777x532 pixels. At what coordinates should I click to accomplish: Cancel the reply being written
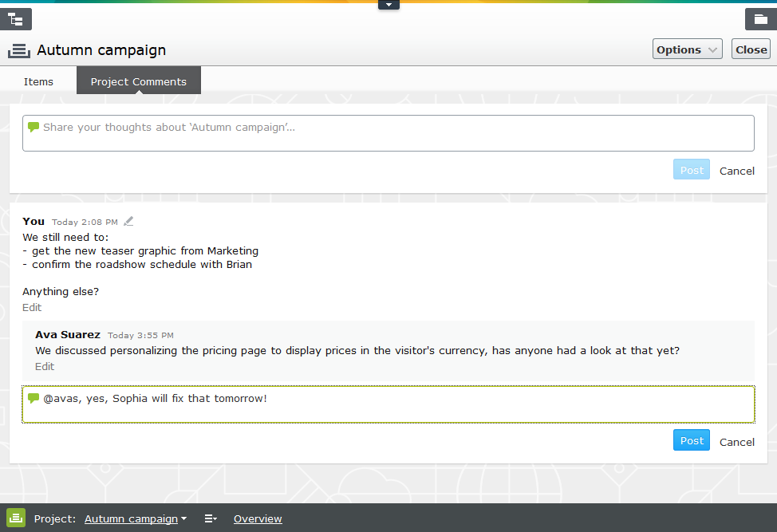tap(736, 442)
